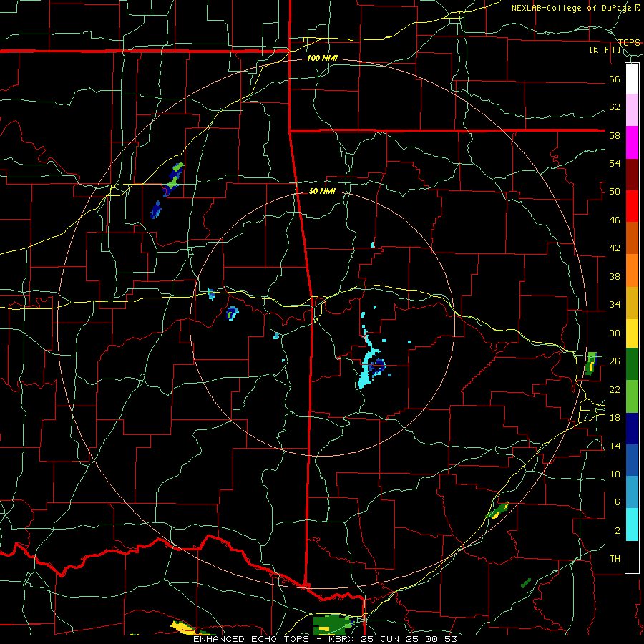Click the green-yellow echo in the southeast
The width and height of the screenshot is (644, 644).
[x=499, y=511]
